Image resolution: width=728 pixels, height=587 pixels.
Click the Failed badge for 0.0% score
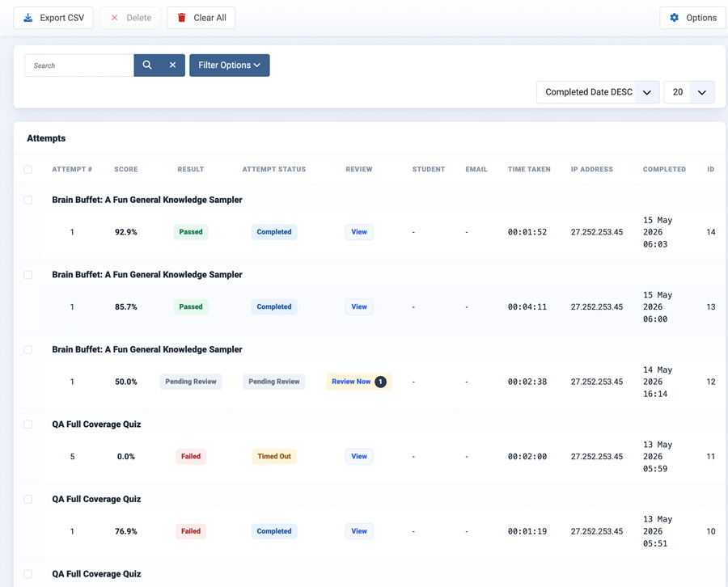[x=191, y=456]
